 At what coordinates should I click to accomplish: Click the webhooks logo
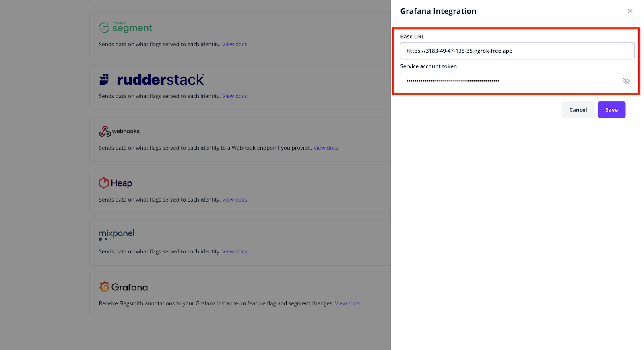119,131
